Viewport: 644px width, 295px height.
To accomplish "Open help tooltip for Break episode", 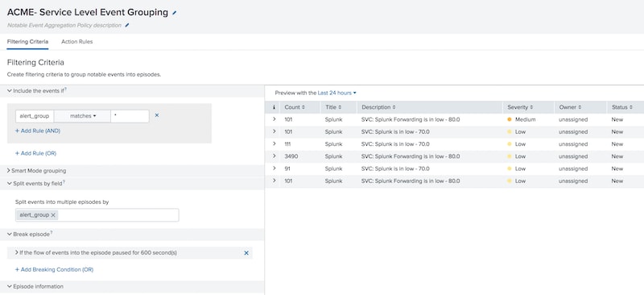I will tap(52, 233).
